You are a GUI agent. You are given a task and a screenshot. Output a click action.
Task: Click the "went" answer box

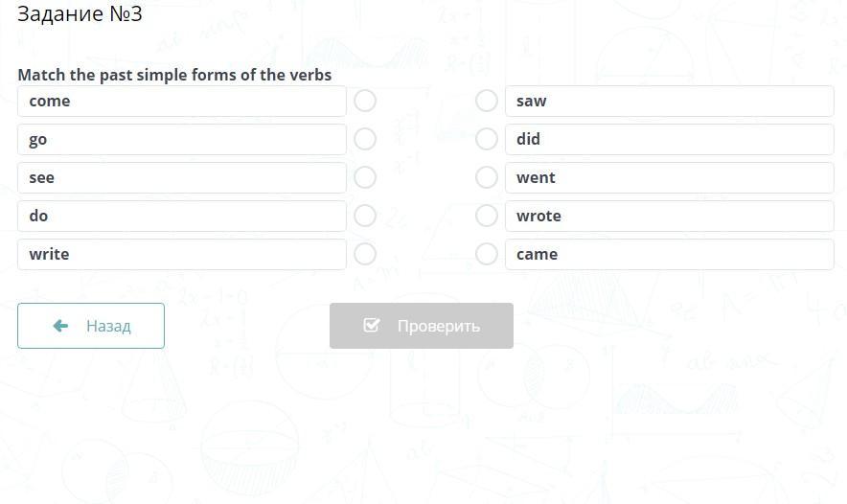click(x=669, y=177)
